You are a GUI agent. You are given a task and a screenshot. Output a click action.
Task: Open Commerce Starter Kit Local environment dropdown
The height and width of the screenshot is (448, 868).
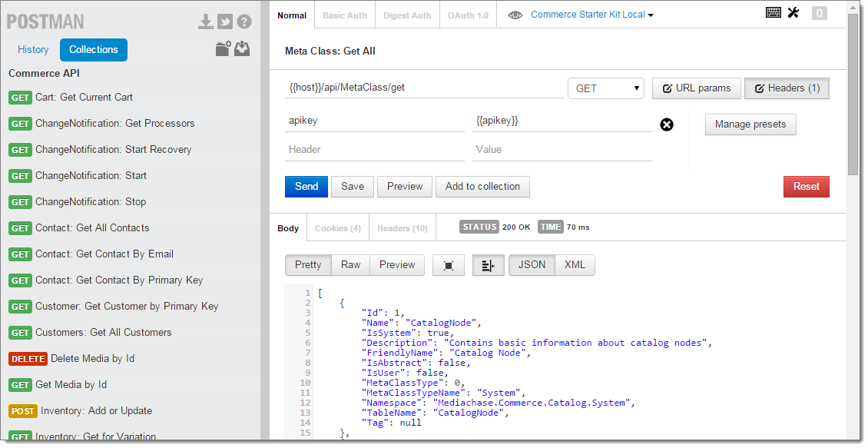tap(591, 15)
